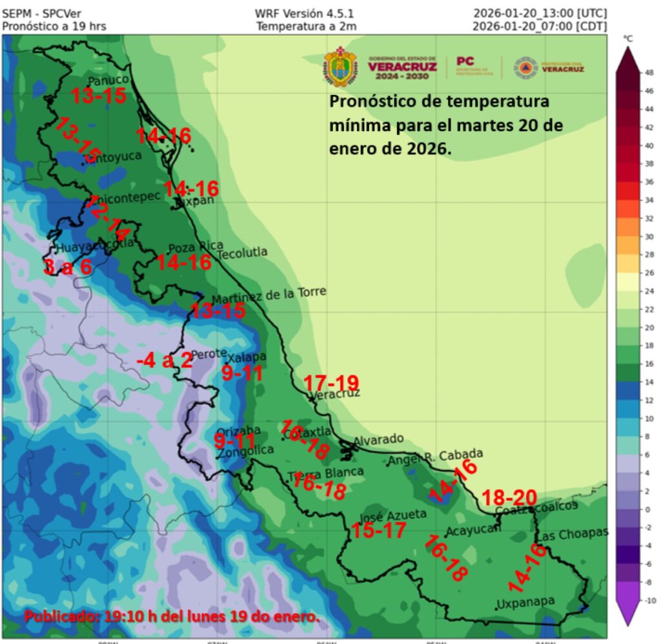
Task: Click the Veracruz 2024-2030 government logo
Action: [x=402, y=67]
